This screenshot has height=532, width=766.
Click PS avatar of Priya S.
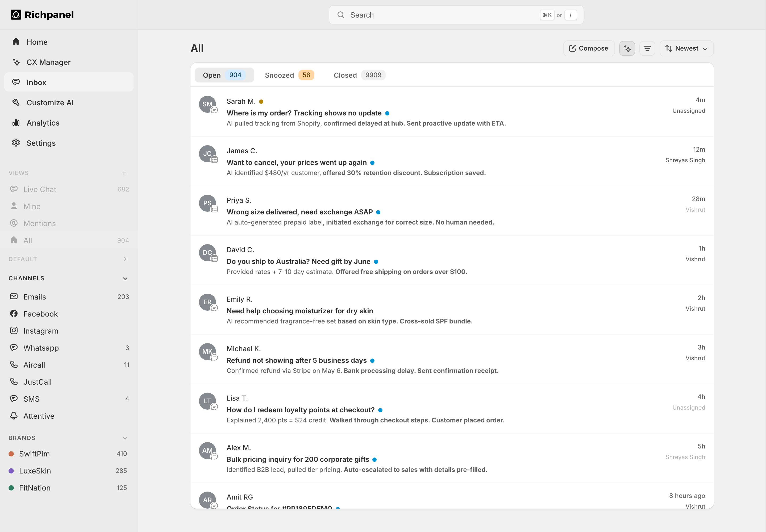[207, 203]
